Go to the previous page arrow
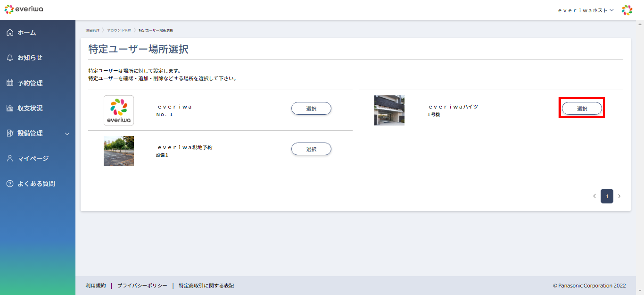644x295 pixels. click(595, 196)
